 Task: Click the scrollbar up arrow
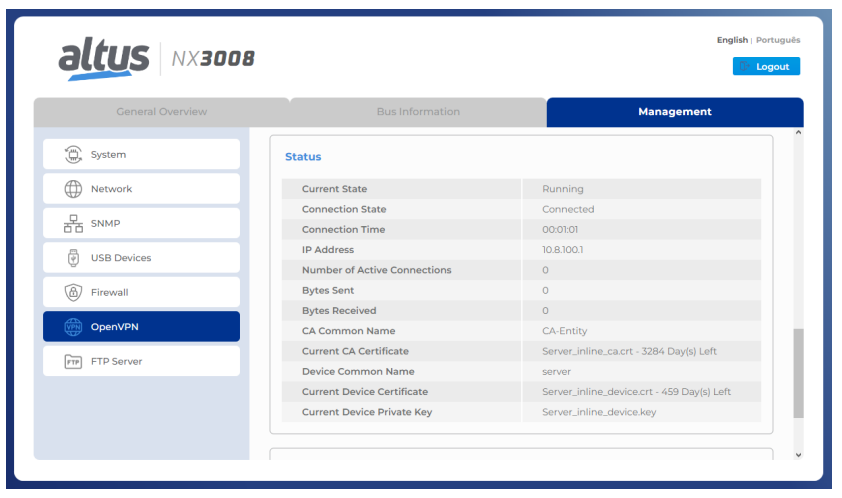[x=798, y=134]
